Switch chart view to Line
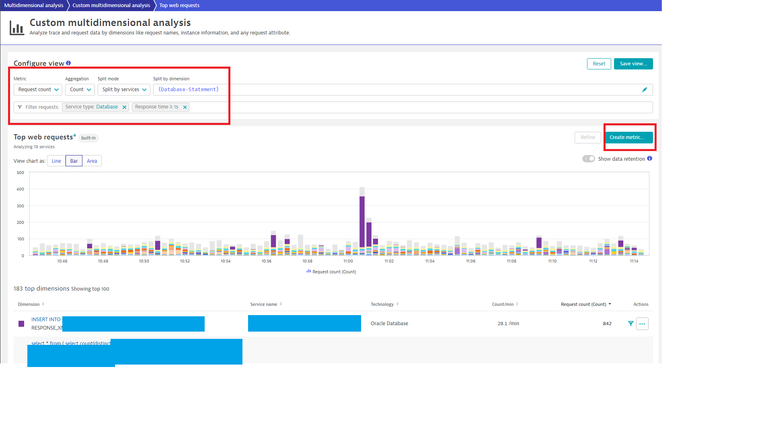Screen dimensions: 772x434 (x=56, y=161)
